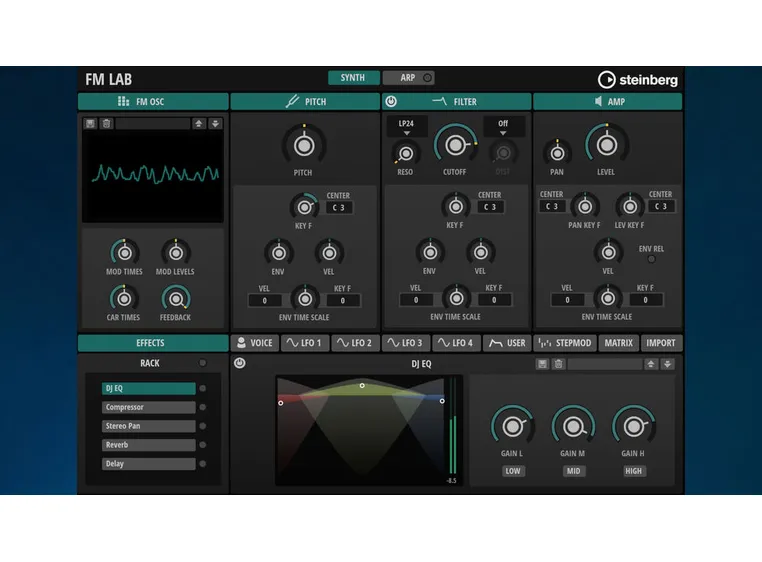Open the STEPMOD tab
The height and width of the screenshot is (562, 762).
pos(565,343)
